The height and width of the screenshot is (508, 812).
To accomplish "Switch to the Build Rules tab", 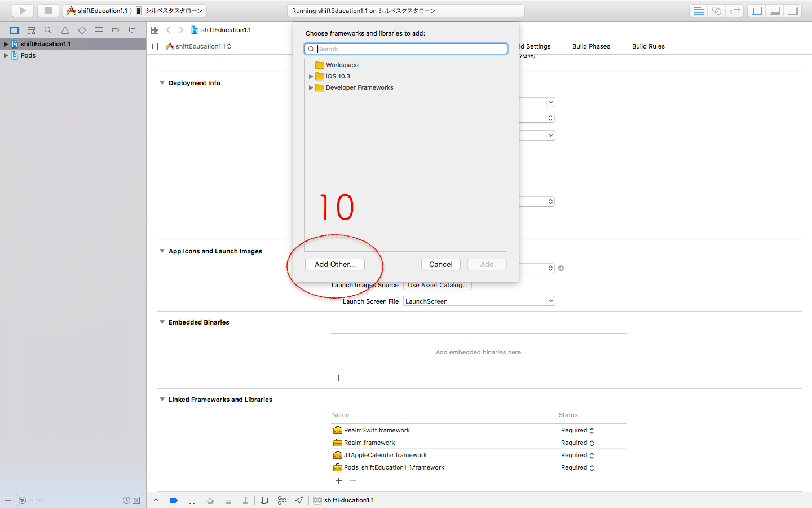I will (x=648, y=46).
